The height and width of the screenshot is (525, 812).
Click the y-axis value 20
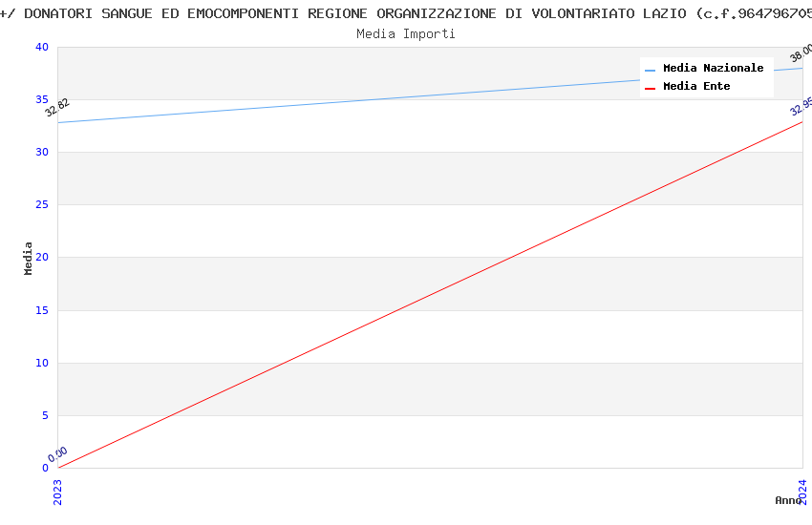pyautogui.click(x=42, y=257)
